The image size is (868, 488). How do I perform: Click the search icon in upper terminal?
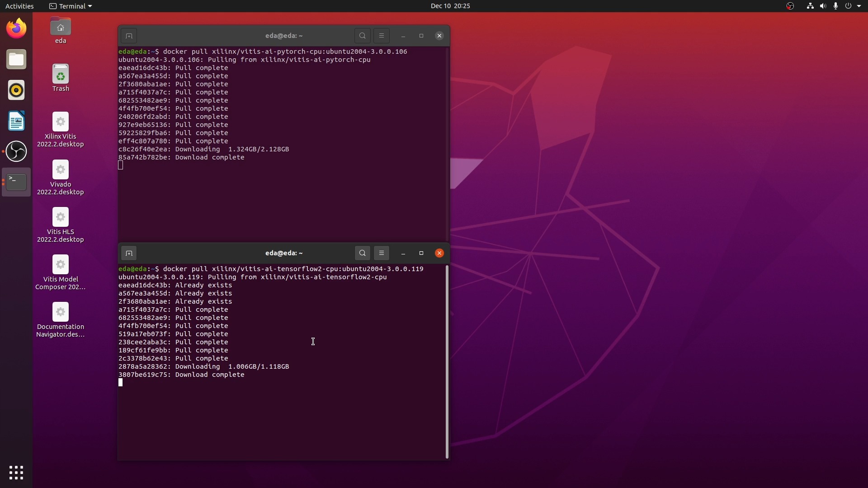pyautogui.click(x=362, y=36)
